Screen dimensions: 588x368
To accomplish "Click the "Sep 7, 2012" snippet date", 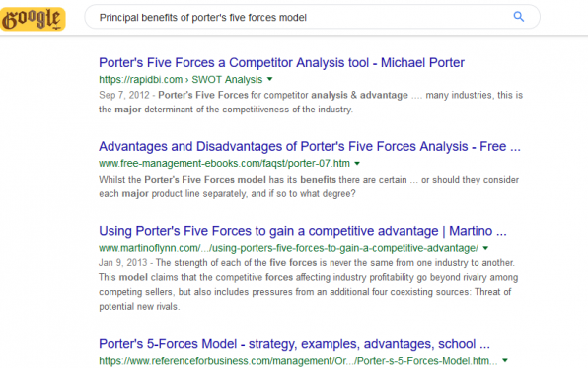I will click(x=124, y=95).
